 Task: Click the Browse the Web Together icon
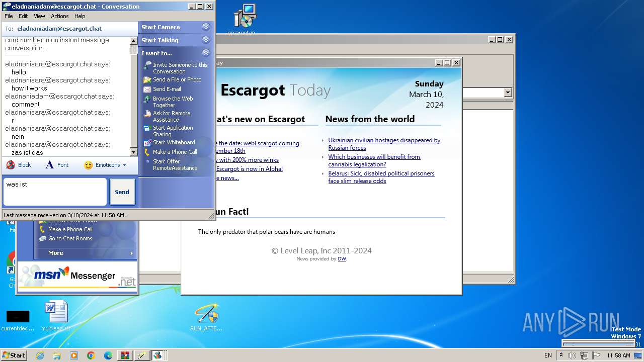click(x=147, y=99)
